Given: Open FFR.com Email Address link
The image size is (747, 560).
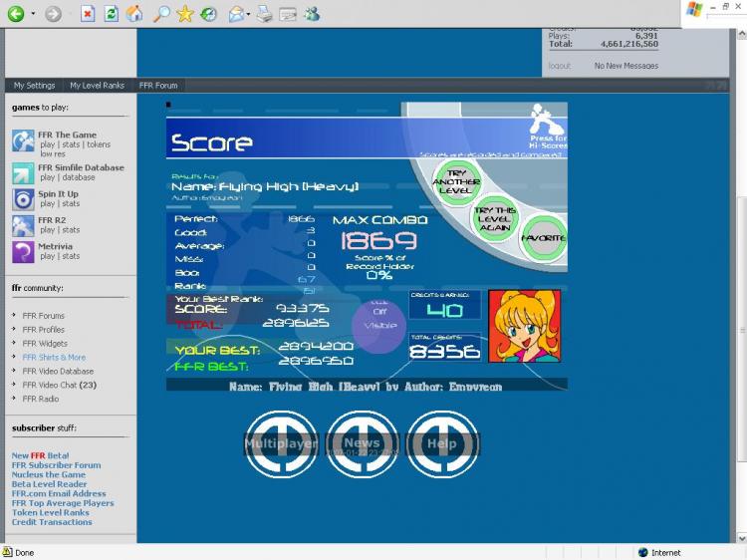Looking at the screenshot, I should [x=59, y=494].
